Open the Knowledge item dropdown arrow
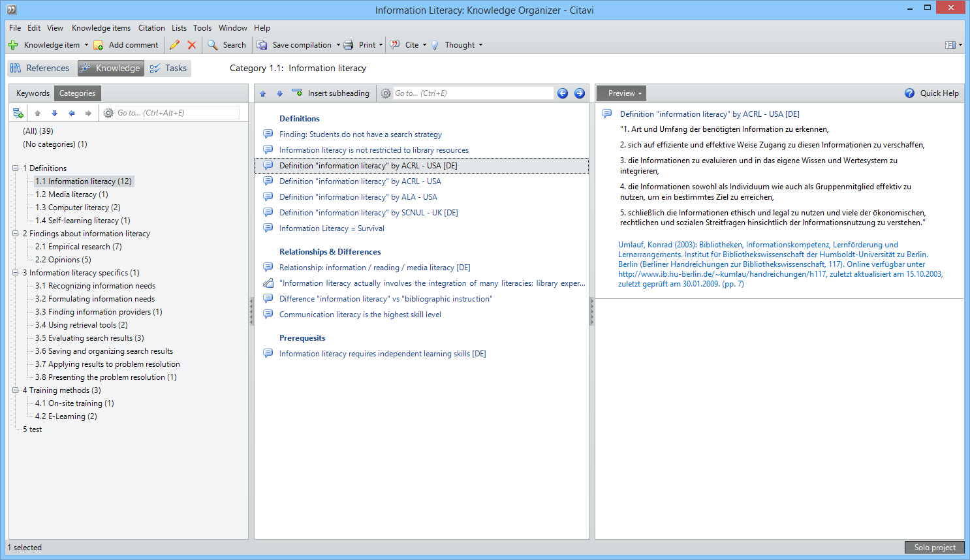The height and width of the screenshot is (560, 970). pos(86,45)
